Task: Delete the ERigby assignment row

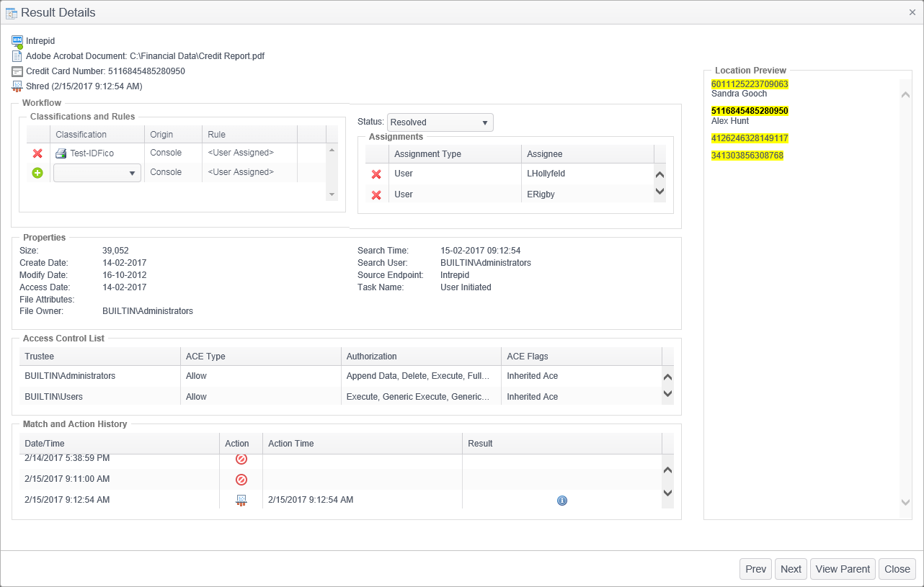Action: (376, 195)
